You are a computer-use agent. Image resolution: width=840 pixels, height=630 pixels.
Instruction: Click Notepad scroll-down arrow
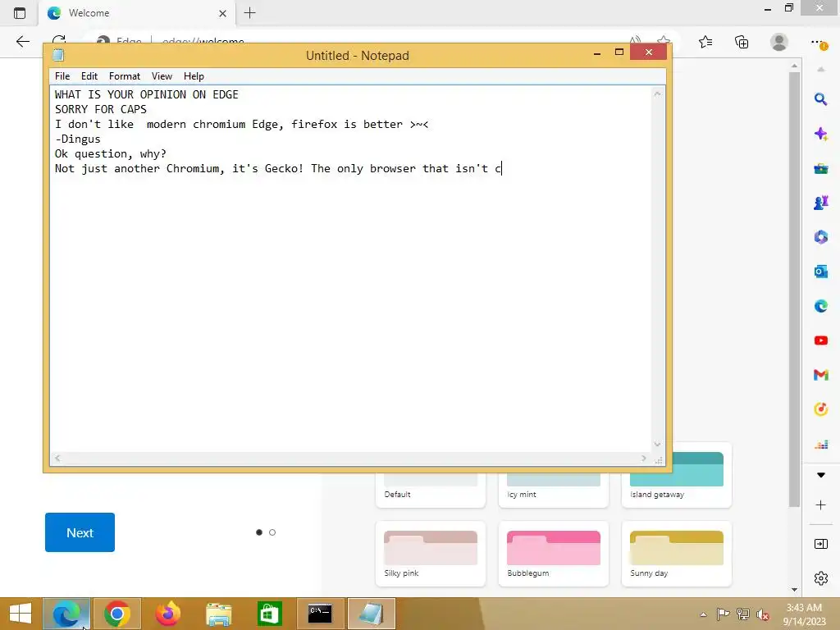[657, 444]
